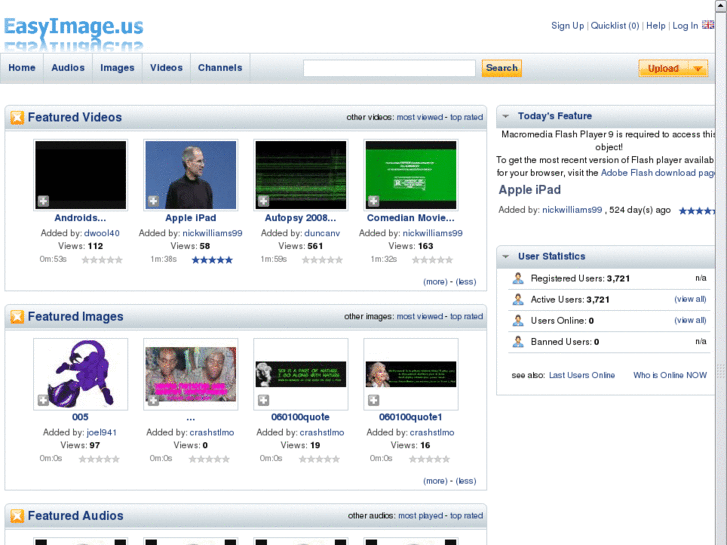Click the Featured Images section icon
Viewport: 727px width, 545px height.
pyautogui.click(x=17, y=317)
